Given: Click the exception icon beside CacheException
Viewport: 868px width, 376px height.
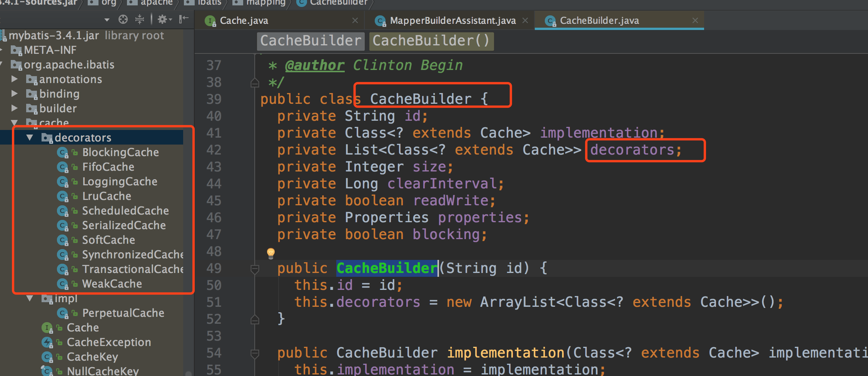Looking at the screenshot, I should coord(47,343).
